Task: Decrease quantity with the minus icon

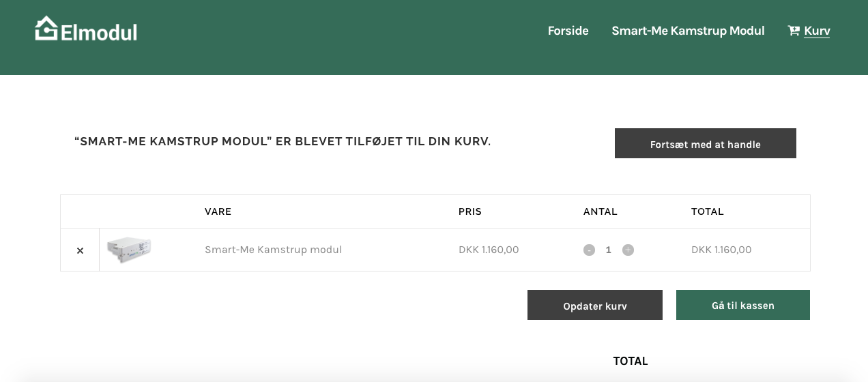Action: click(590, 250)
